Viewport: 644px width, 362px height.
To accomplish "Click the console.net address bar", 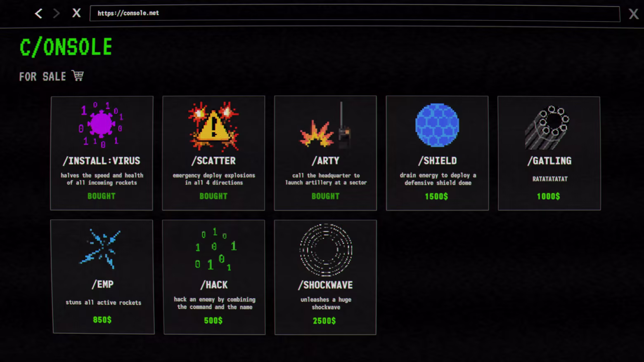I will 355,14.
